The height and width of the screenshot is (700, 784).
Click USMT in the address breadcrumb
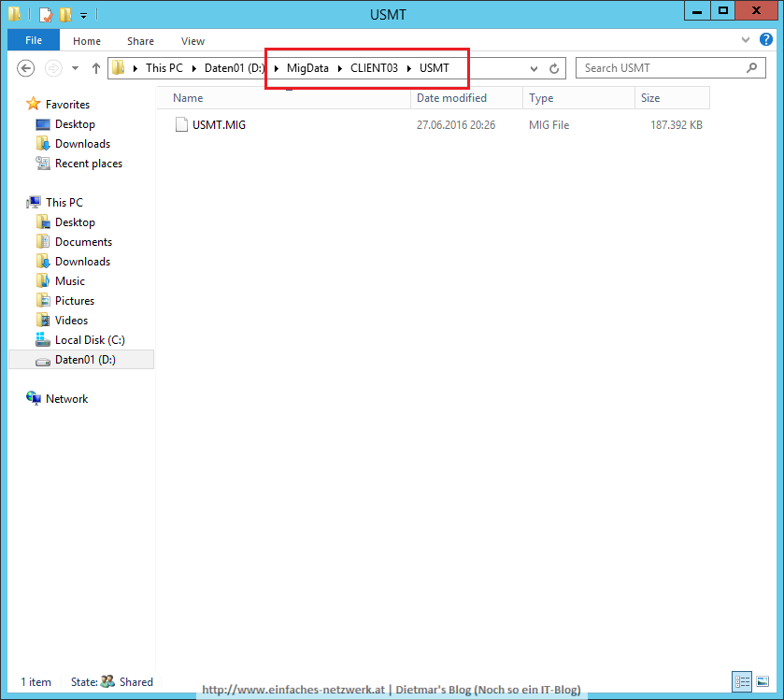(x=434, y=68)
